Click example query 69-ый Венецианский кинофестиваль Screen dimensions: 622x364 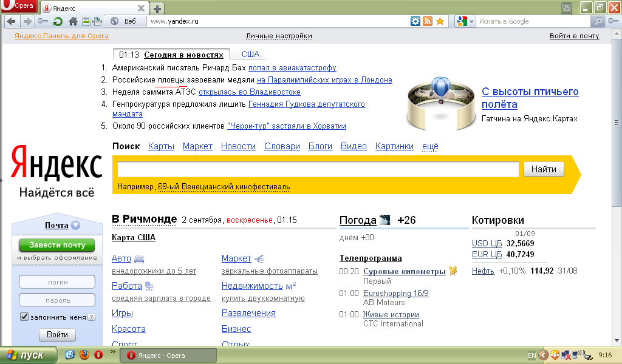coord(224,187)
